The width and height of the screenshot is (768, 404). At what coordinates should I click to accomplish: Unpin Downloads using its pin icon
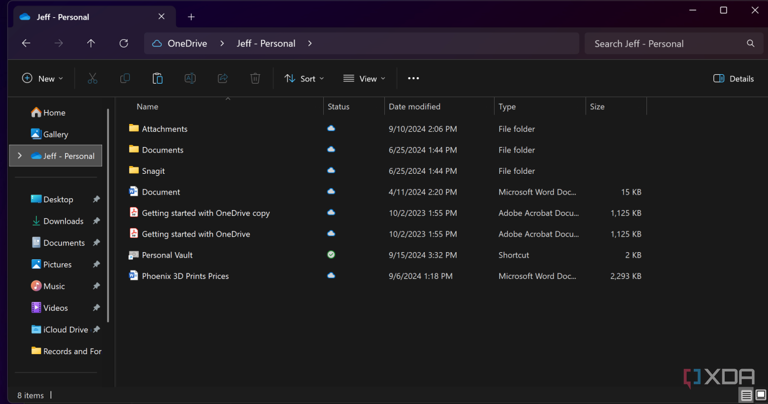pyautogui.click(x=96, y=221)
